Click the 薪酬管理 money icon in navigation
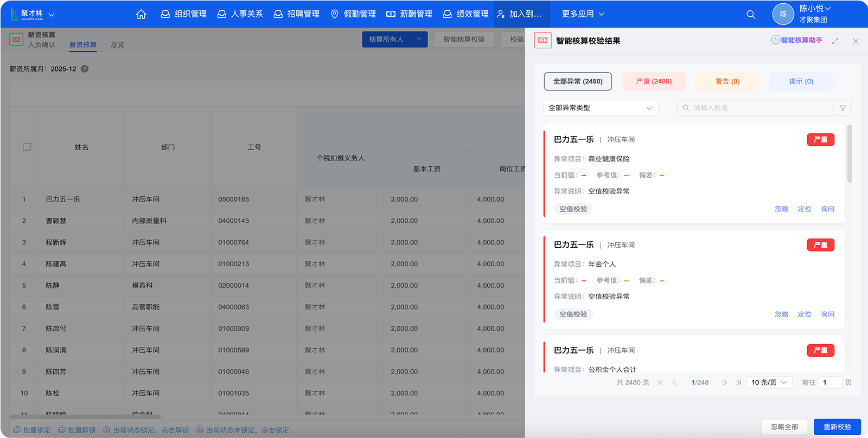This screenshot has width=868, height=438. [391, 14]
